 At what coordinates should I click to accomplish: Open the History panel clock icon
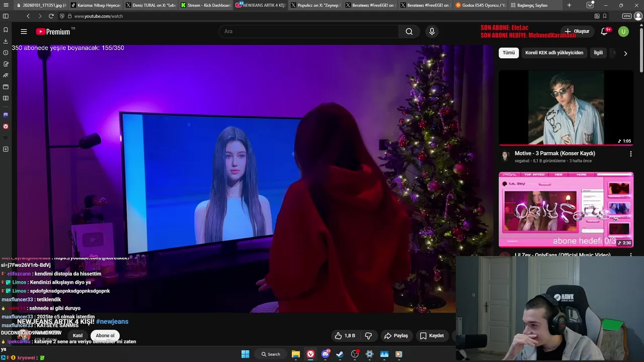6,53
